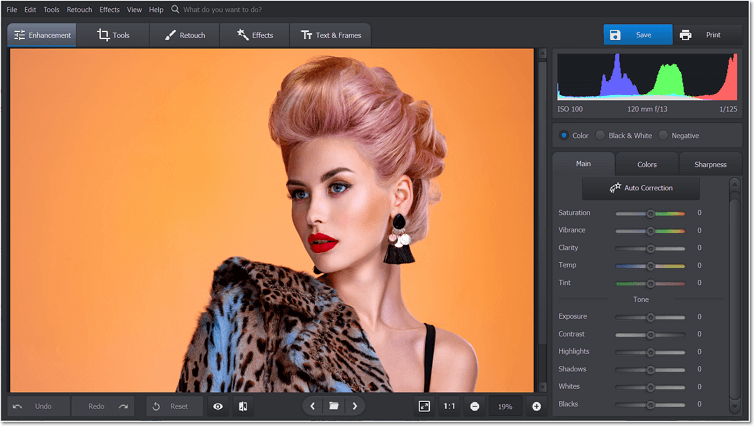Click the photo canvas of the woman
The image size is (754, 426).
[x=272, y=220]
